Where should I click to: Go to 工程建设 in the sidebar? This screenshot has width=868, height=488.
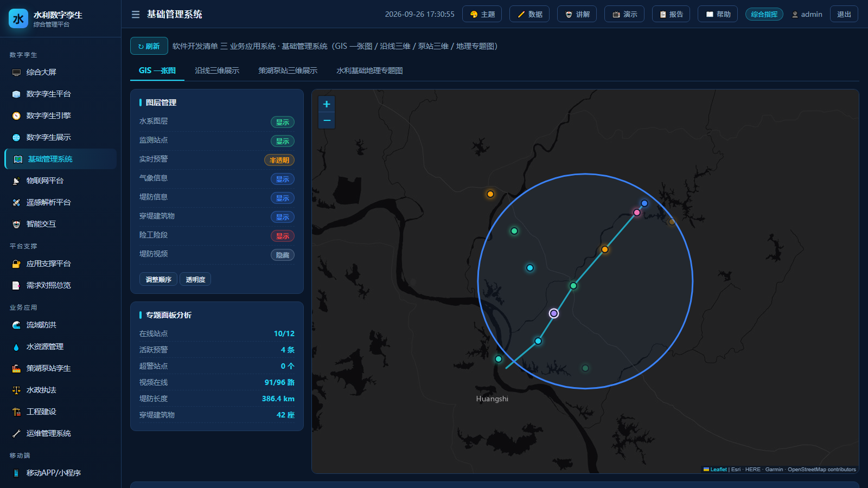tap(60, 412)
